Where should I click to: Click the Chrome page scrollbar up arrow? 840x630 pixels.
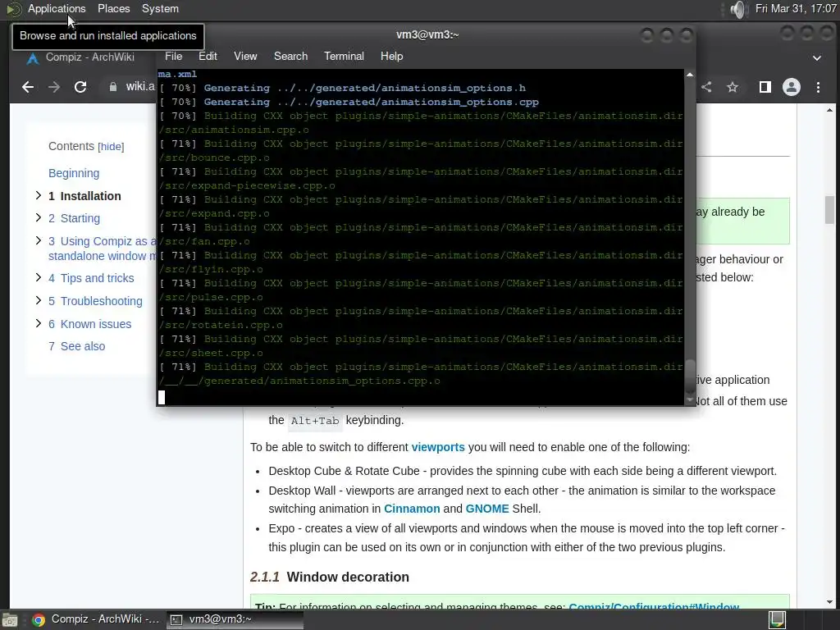click(830, 110)
